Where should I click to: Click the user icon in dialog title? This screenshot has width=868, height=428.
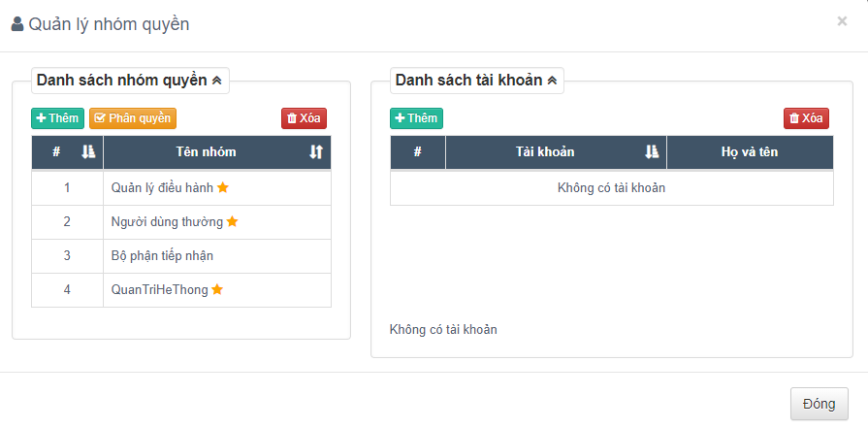coord(17,24)
